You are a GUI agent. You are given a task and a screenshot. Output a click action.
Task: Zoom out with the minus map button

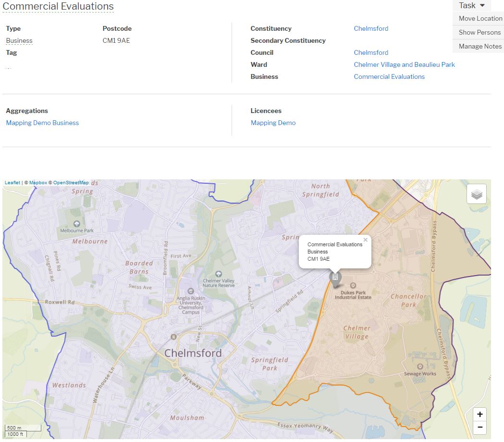pos(479,428)
